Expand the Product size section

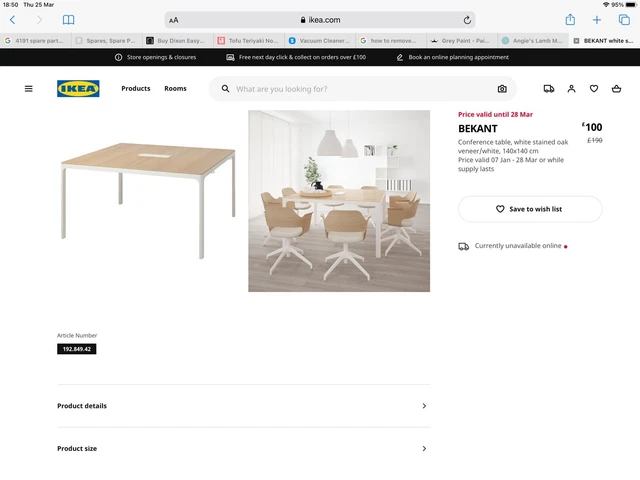243,449
